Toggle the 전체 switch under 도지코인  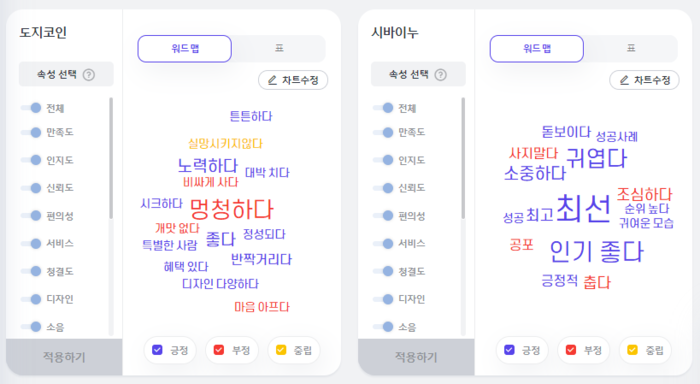tap(31, 108)
